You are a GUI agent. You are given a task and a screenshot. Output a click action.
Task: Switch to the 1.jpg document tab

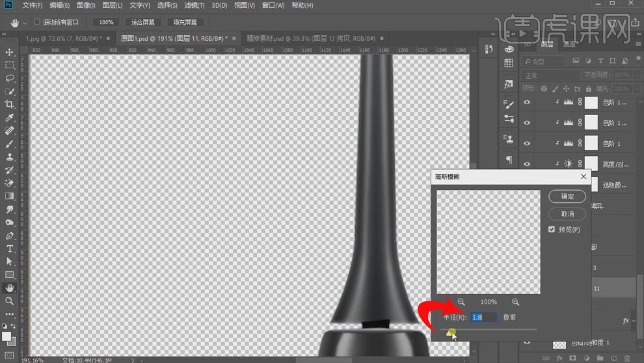click(64, 38)
